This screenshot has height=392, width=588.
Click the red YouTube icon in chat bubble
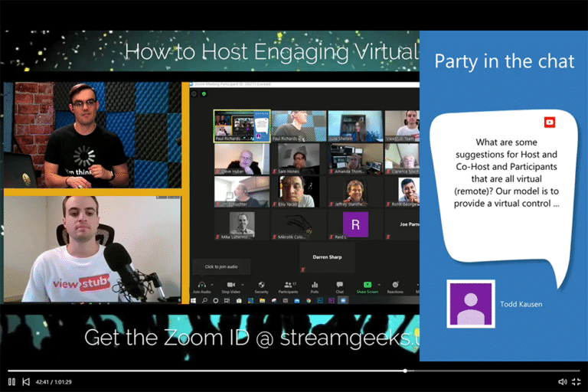[550, 122]
